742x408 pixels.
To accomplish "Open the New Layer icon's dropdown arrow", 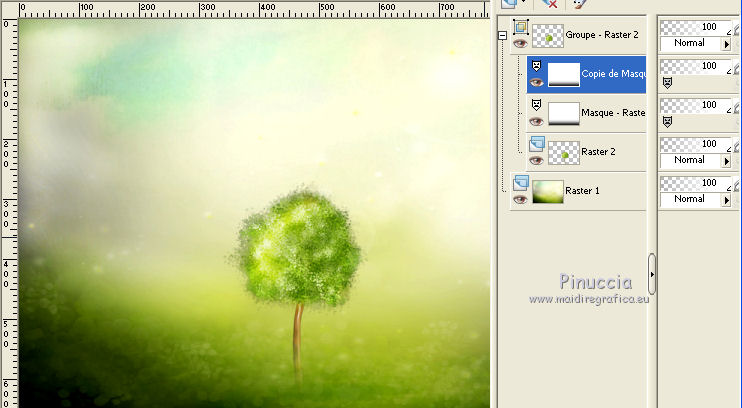I will pos(523,2).
